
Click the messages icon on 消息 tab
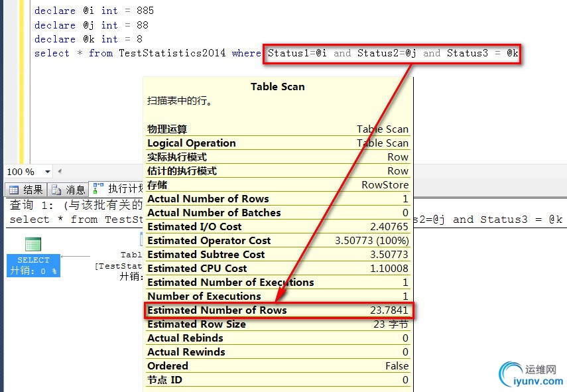coord(56,190)
